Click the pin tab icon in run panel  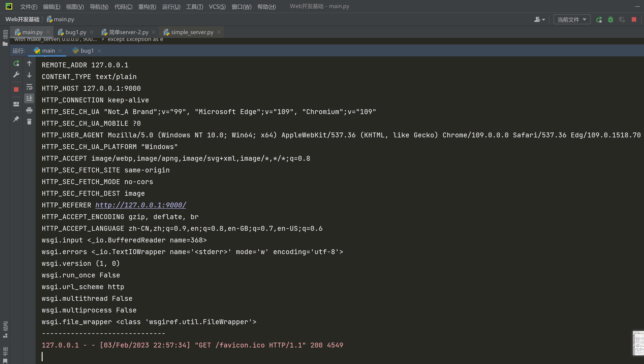click(16, 119)
